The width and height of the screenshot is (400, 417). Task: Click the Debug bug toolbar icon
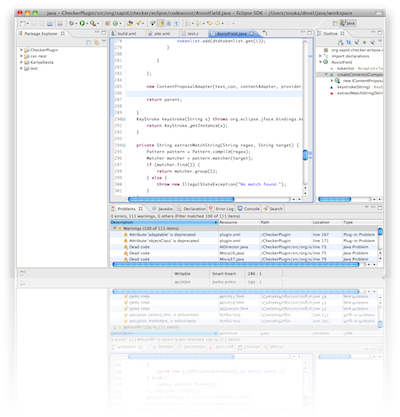pos(71,23)
